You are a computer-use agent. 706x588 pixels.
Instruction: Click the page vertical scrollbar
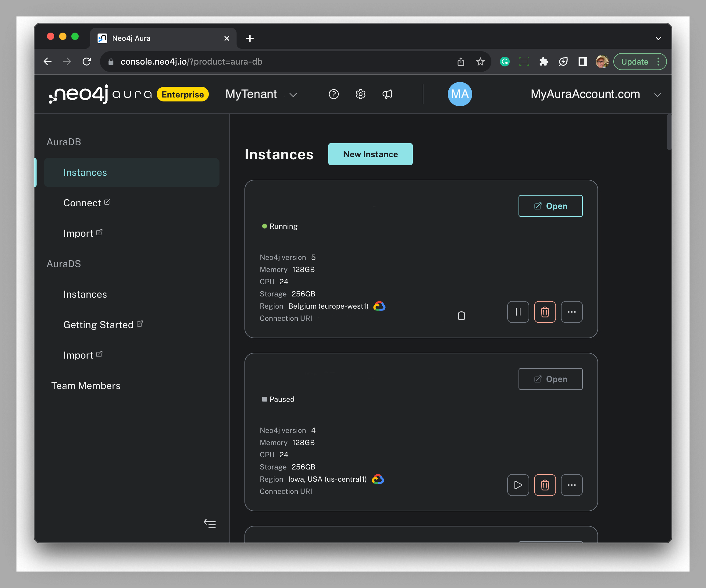669,132
